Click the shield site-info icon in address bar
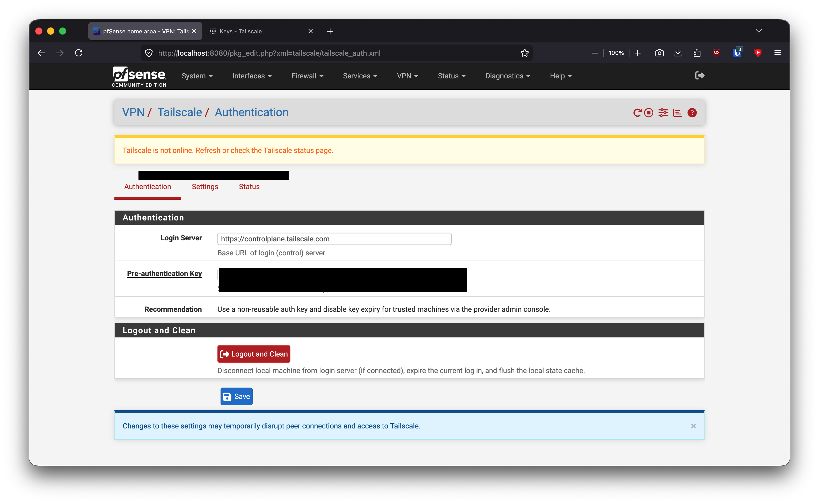This screenshot has width=819, height=504. point(149,53)
